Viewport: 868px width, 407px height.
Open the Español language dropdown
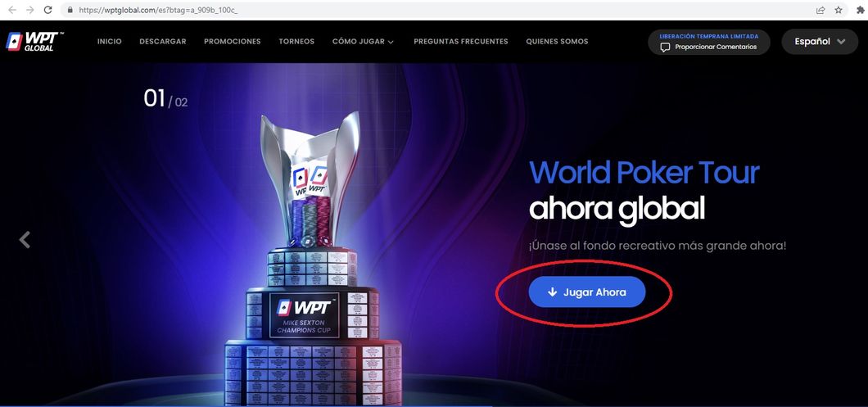(x=820, y=42)
